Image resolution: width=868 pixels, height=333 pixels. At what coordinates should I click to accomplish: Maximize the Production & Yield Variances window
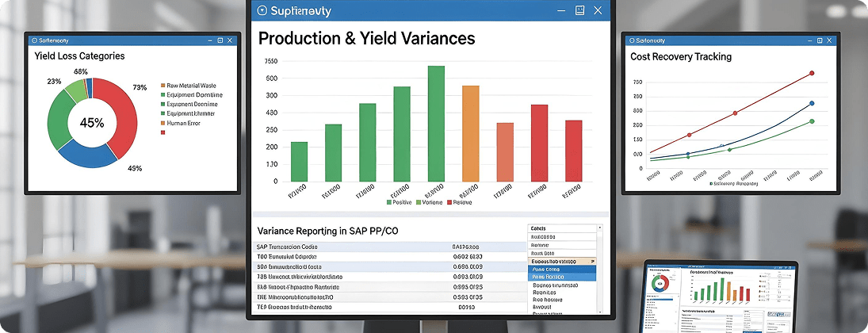click(x=579, y=10)
